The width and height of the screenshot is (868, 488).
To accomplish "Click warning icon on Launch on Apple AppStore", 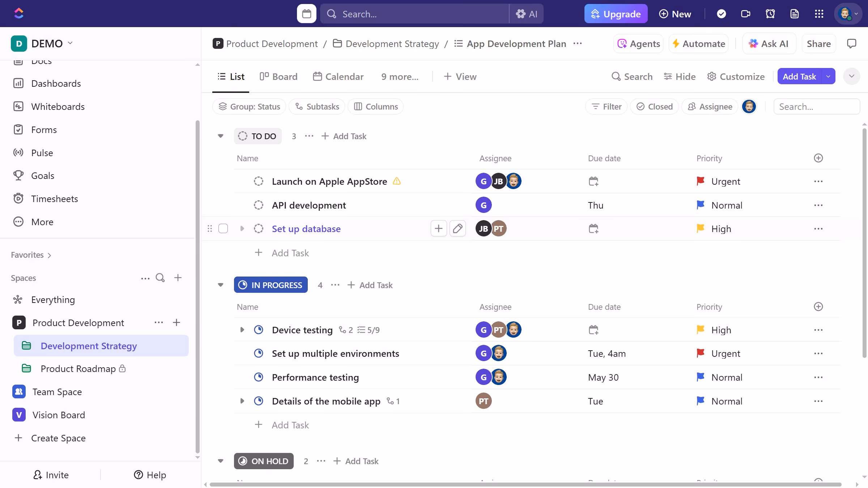I will pos(397,181).
